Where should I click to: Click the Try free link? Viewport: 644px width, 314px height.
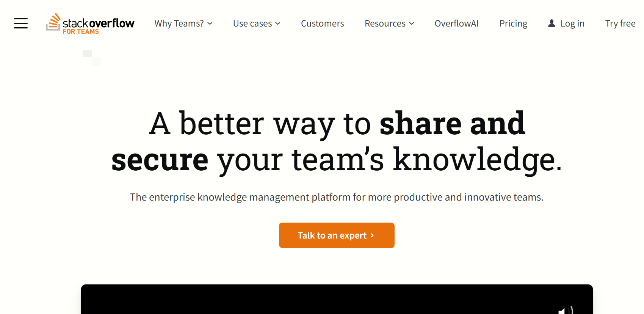(620, 24)
